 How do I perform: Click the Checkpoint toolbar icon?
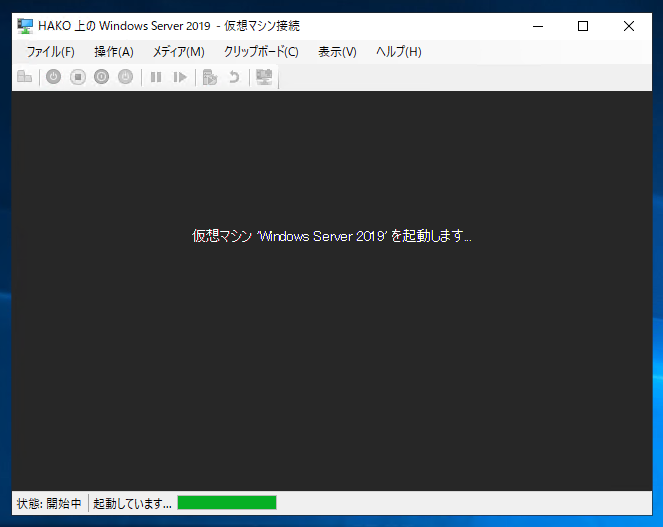point(210,77)
